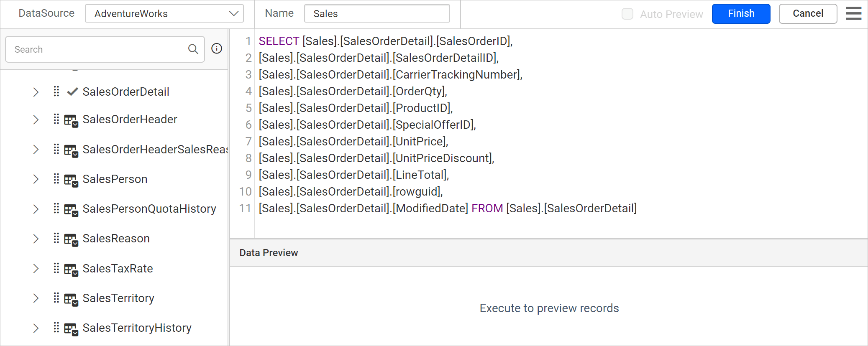Image resolution: width=868 pixels, height=346 pixels.
Task: Open the info tooltip beside the search box
Action: click(217, 49)
